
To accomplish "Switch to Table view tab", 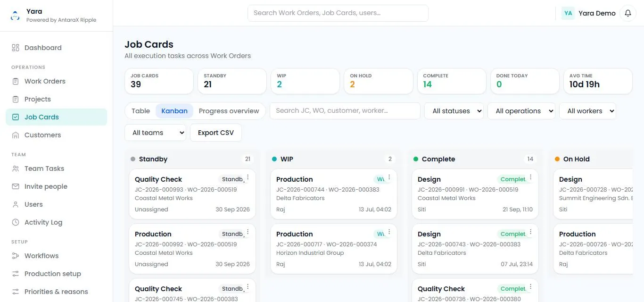I will tap(140, 111).
